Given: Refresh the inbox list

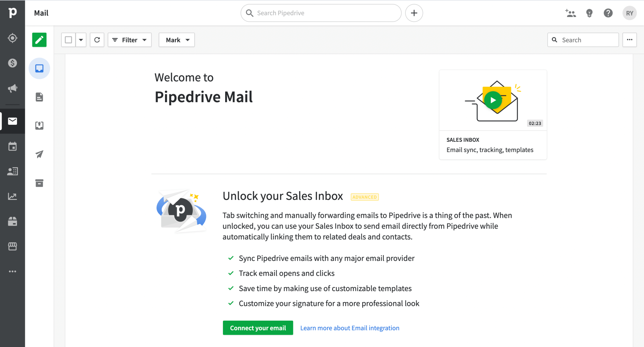Looking at the screenshot, I should pyautogui.click(x=97, y=40).
